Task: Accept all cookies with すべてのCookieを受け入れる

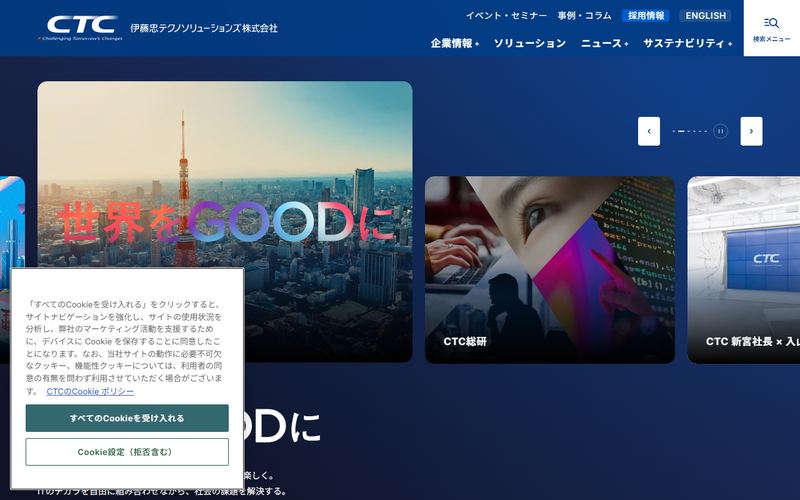Action: (x=127, y=418)
